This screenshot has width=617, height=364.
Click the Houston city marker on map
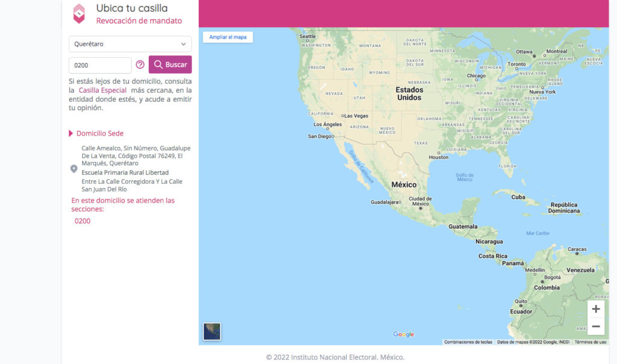click(439, 153)
